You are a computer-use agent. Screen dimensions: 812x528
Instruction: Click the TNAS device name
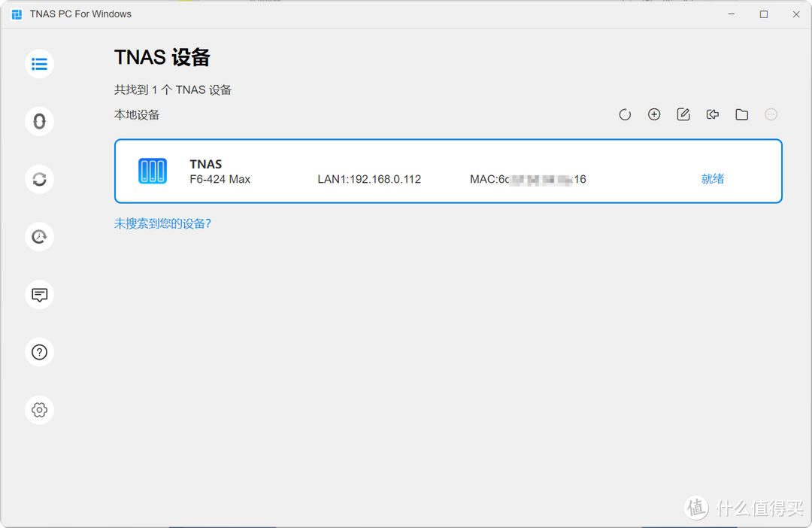point(206,164)
